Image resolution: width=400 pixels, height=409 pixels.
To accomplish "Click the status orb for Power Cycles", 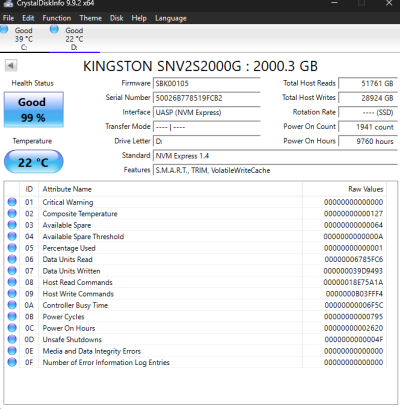I will tap(12, 316).
